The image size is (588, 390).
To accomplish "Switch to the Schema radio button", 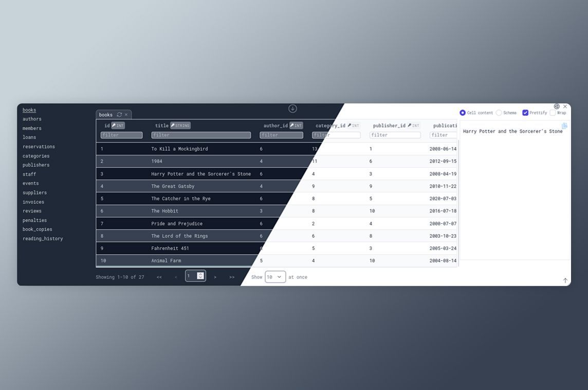I will tap(499, 113).
